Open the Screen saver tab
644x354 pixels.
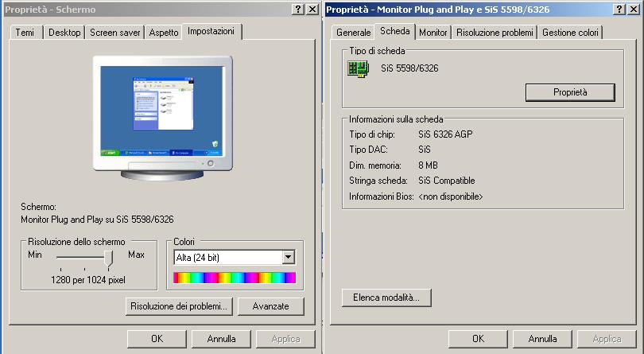(115, 33)
